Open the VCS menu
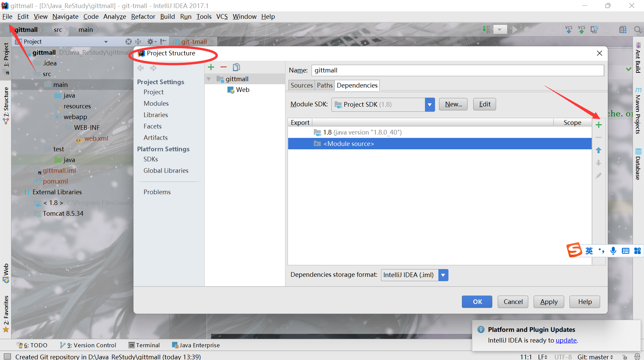The width and height of the screenshot is (644, 360). tap(222, 16)
